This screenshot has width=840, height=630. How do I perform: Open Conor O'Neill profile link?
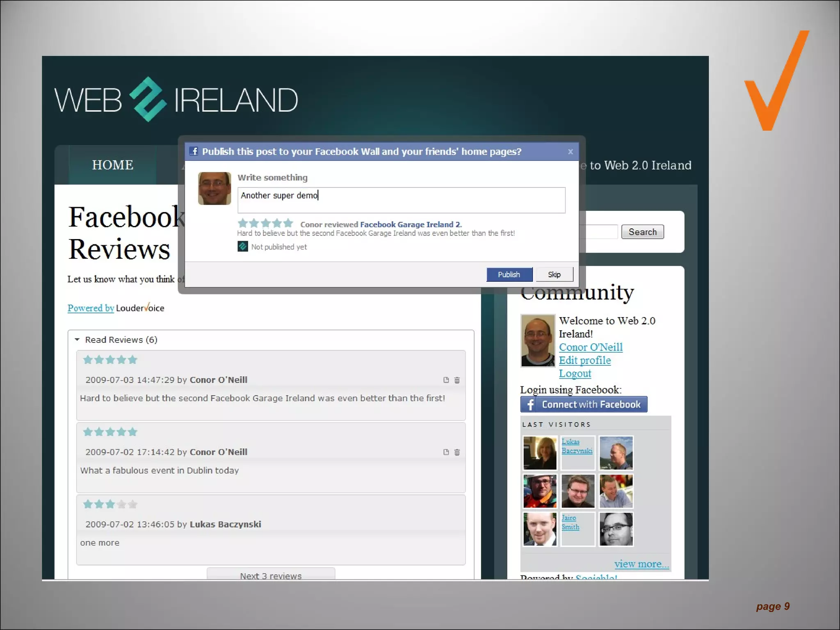tap(591, 347)
